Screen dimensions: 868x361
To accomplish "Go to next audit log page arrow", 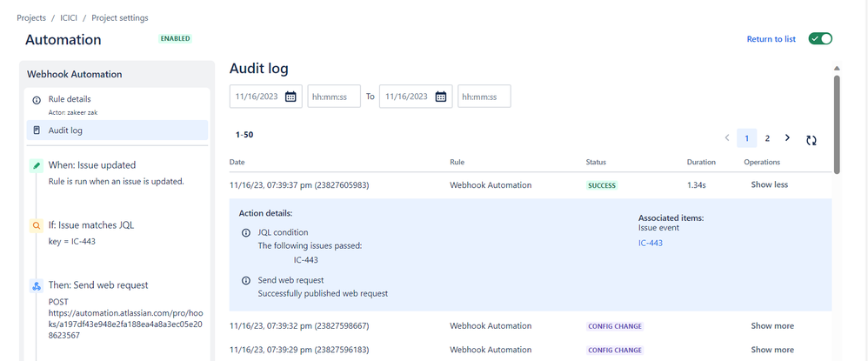I will [x=787, y=137].
